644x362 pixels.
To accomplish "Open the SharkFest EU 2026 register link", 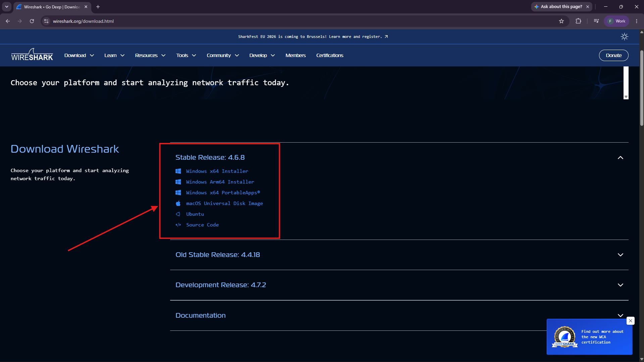I will (x=313, y=37).
